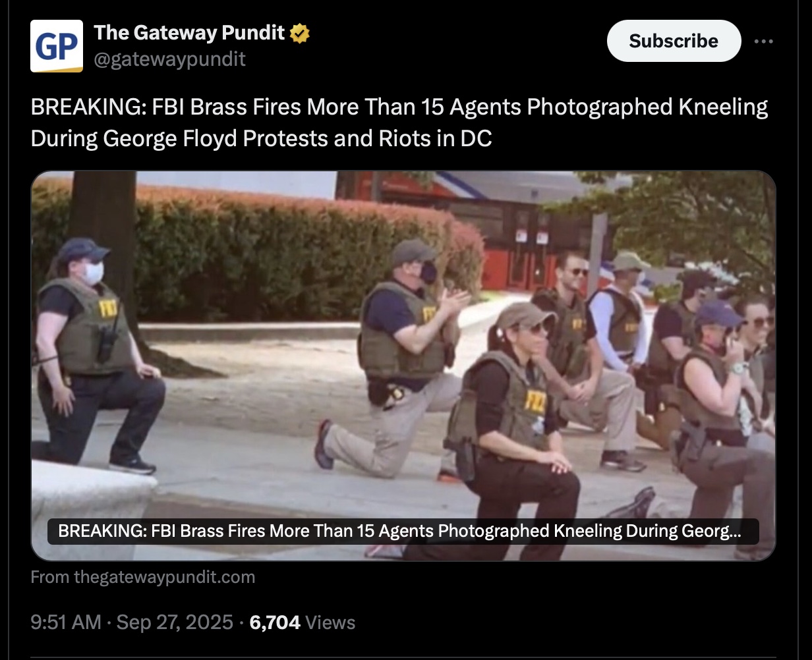The height and width of the screenshot is (660, 812).
Task: Open the kneeling FBI agents article image
Action: 403,366
